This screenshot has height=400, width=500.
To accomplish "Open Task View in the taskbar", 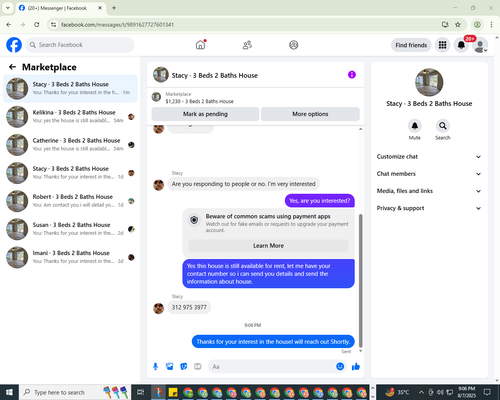I will (x=141, y=392).
